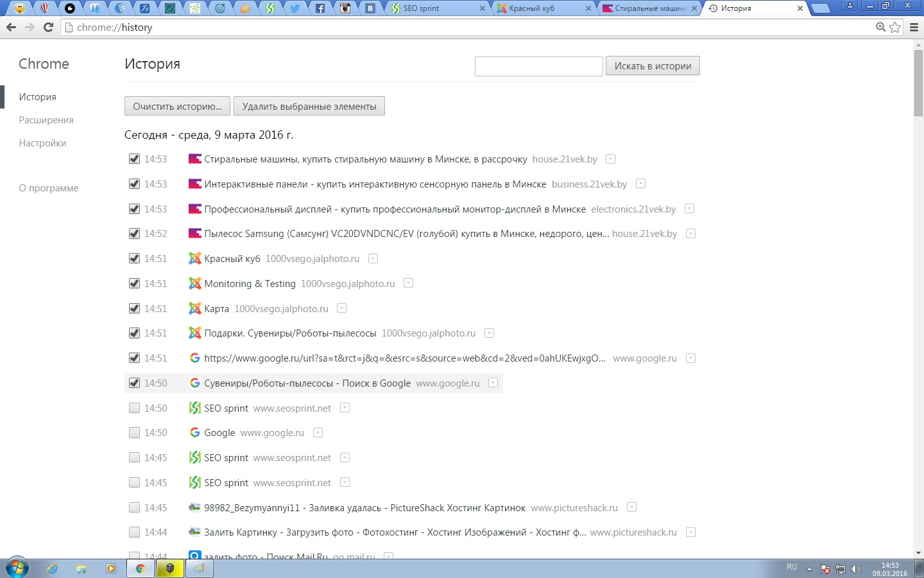Viewport: 924px width, 578px height.
Task: Click the browser forward arrow
Action: tap(30, 27)
